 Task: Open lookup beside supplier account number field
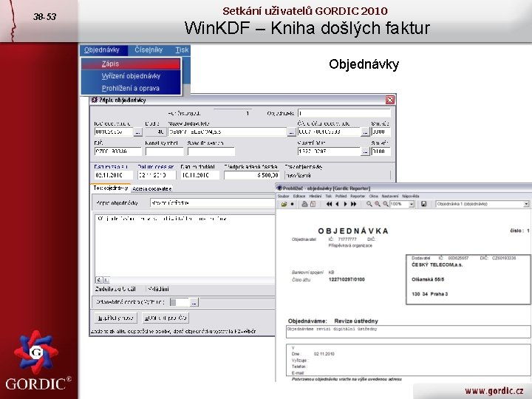click(365, 132)
